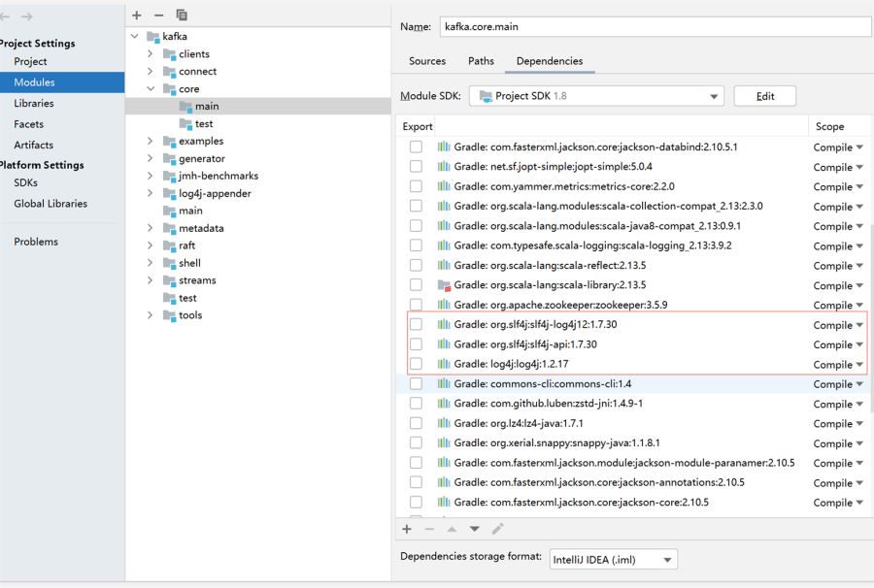The width and height of the screenshot is (874, 588).
Task: Check Export for jopt-simple 5.0.4
Action: [x=416, y=166]
